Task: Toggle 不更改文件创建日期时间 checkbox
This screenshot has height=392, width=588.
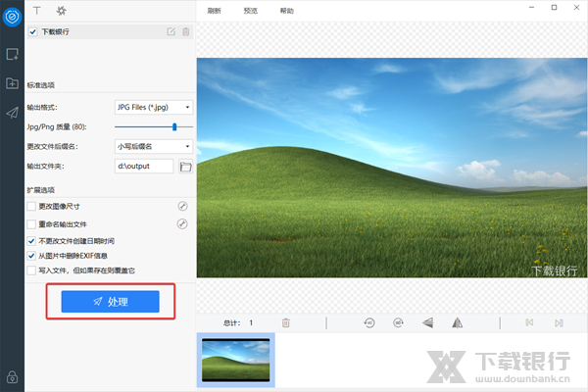Action: pos(31,241)
